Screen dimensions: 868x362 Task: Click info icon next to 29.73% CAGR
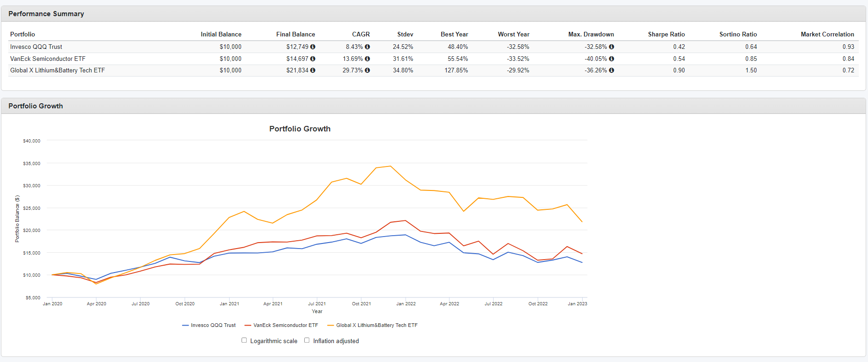click(367, 71)
